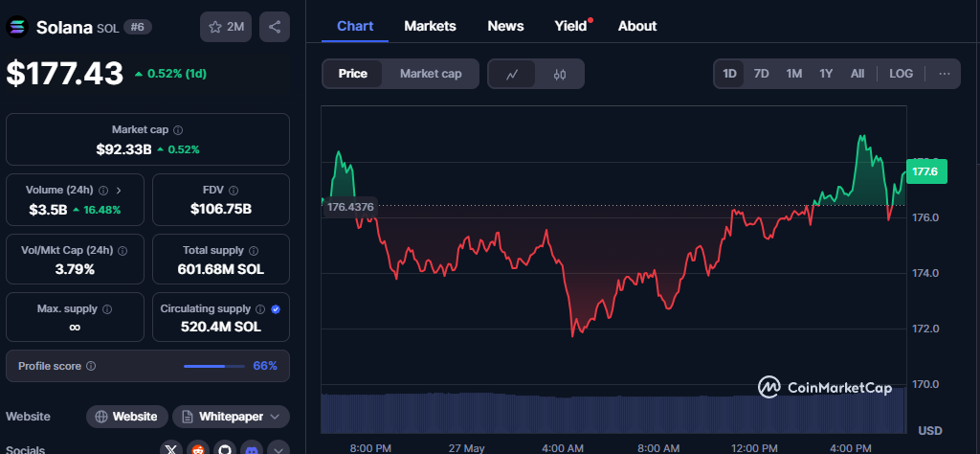
Task: Click the Circulating supply info icon
Action: click(260, 309)
